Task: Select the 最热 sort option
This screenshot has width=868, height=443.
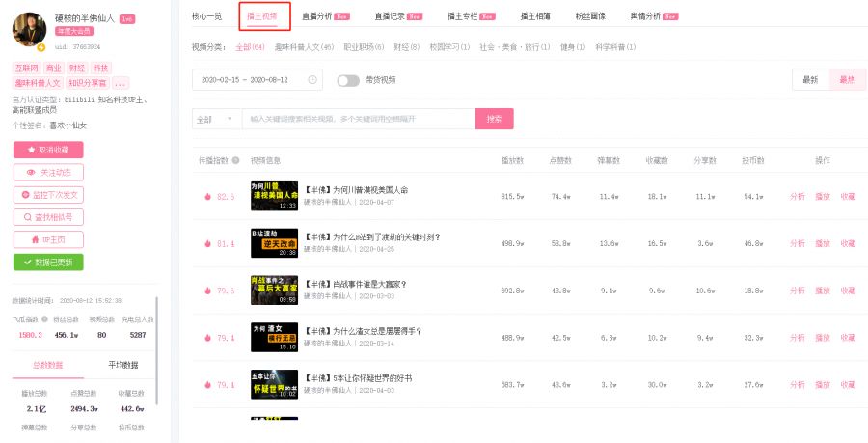Action: [847, 80]
